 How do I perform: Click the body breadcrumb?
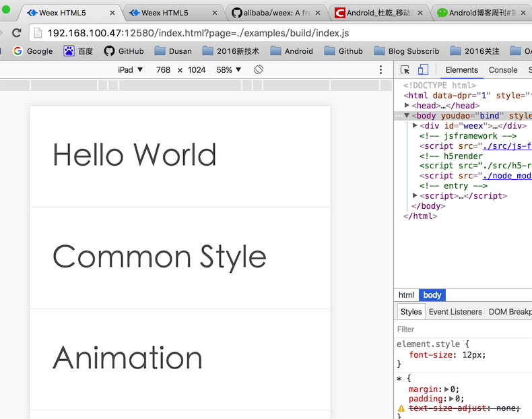[432, 295]
